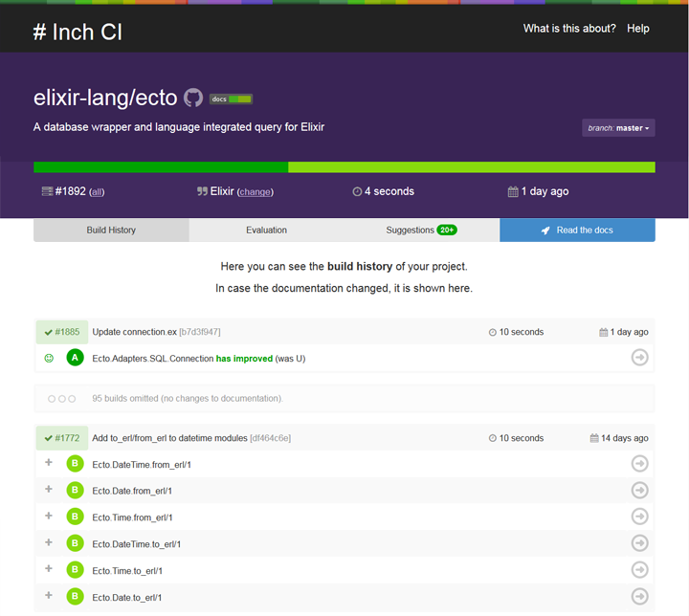689x616 pixels.
Task: Click Ecto.Date.to_erl/1 name text
Action: pyautogui.click(x=127, y=598)
